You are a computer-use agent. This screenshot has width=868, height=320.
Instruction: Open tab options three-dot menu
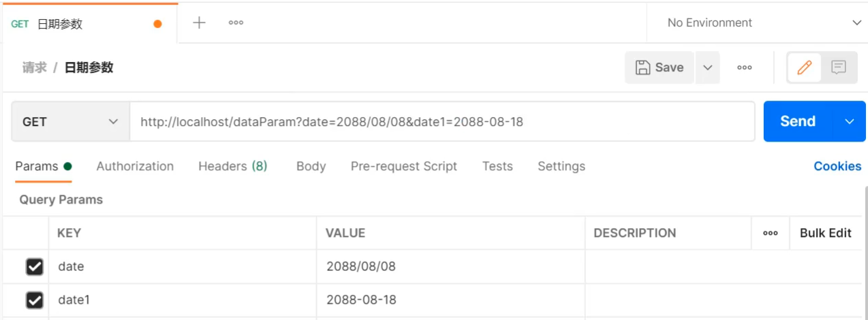[x=236, y=22]
